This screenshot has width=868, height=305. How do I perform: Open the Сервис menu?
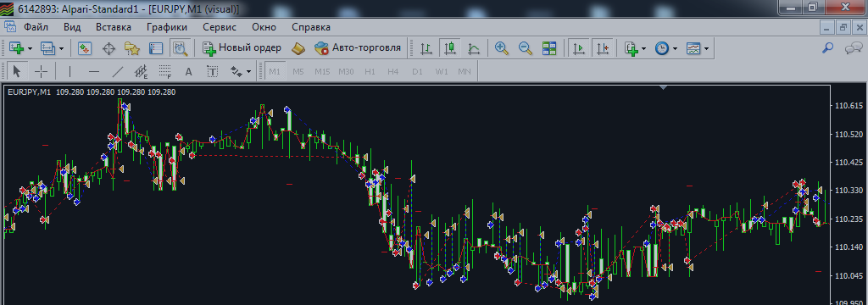point(220,27)
